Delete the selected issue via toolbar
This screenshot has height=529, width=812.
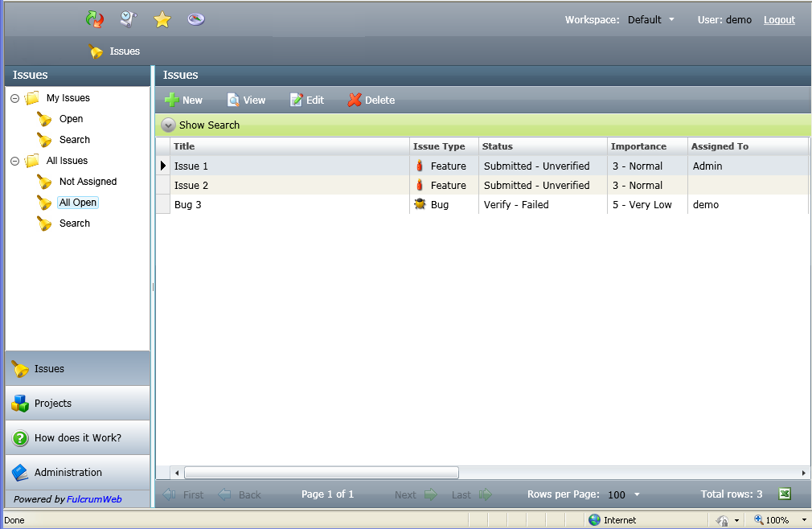click(371, 100)
